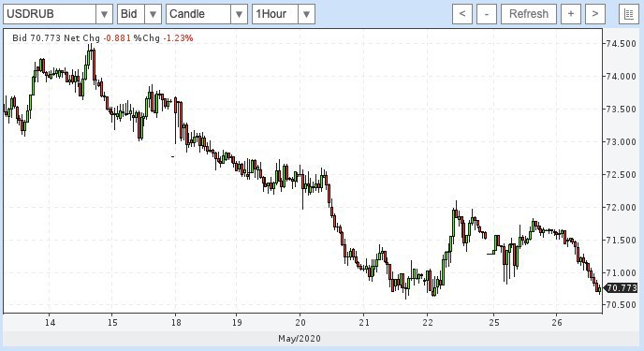
Task: Click the 72.000 price axis label
Action: click(x=621, y=208)
